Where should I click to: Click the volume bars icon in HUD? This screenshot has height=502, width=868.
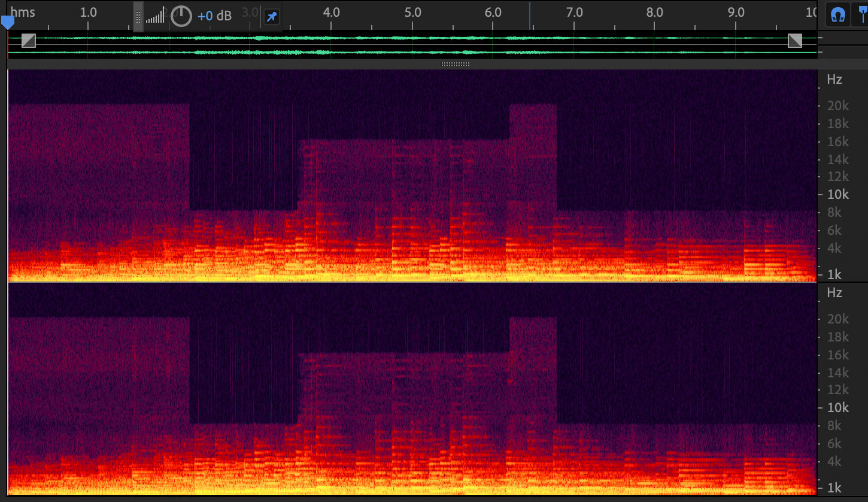pos(155,17)
